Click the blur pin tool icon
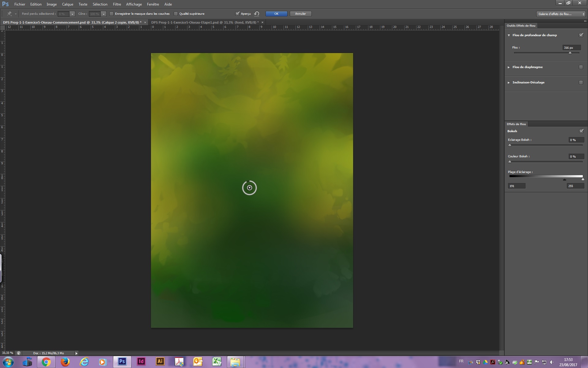This screenshot has height=368, width=588. tap(9, 14)
